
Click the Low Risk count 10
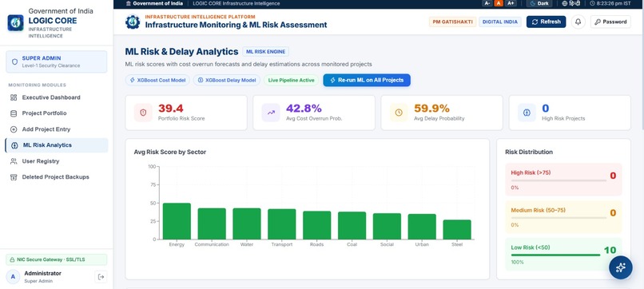[x=610, y=251]
